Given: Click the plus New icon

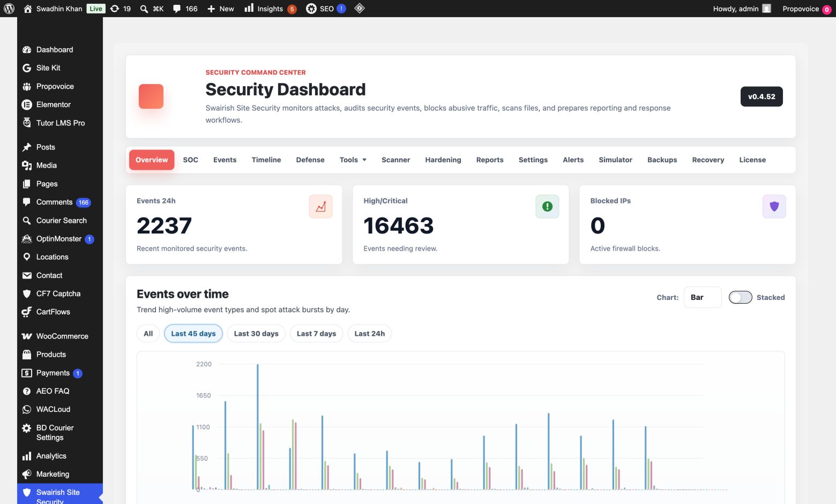Looking at the screenshot, I should pos(211,9).
